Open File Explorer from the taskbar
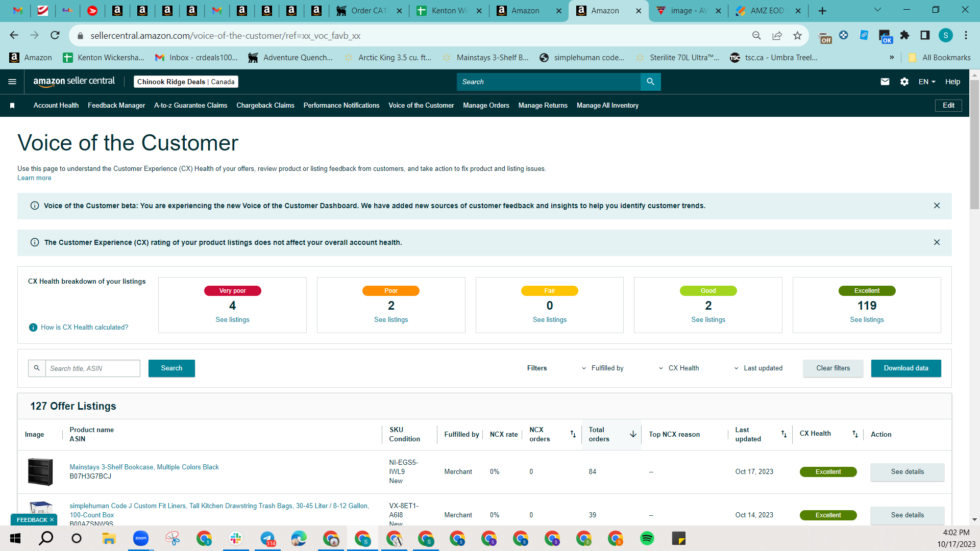The image size is (980, 551). (x=109, y=538)
